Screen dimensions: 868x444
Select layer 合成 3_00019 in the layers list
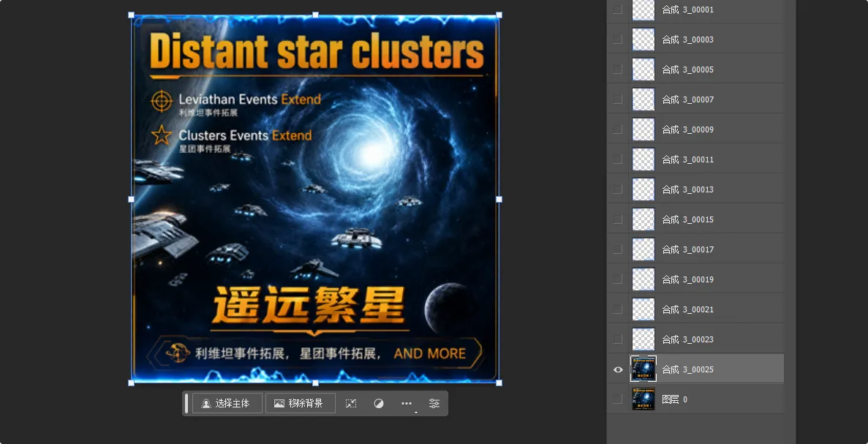[x=695, y=279]
